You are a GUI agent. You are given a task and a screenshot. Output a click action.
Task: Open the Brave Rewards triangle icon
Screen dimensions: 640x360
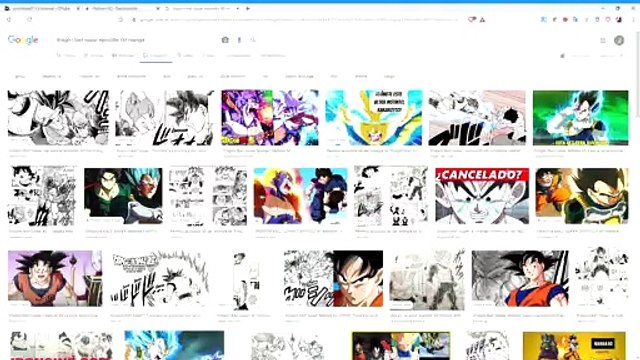click(x=482, y=20)
